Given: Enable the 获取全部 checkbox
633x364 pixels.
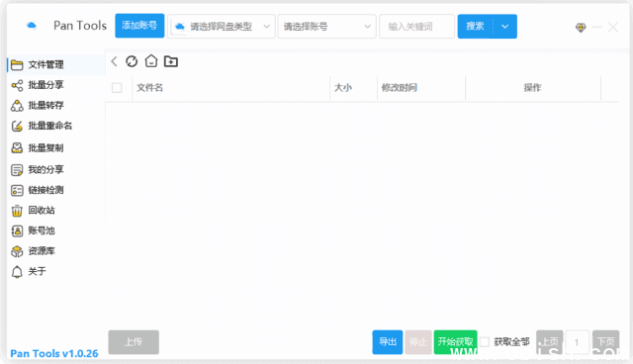Looking at the screenshot, I should 485,342.
